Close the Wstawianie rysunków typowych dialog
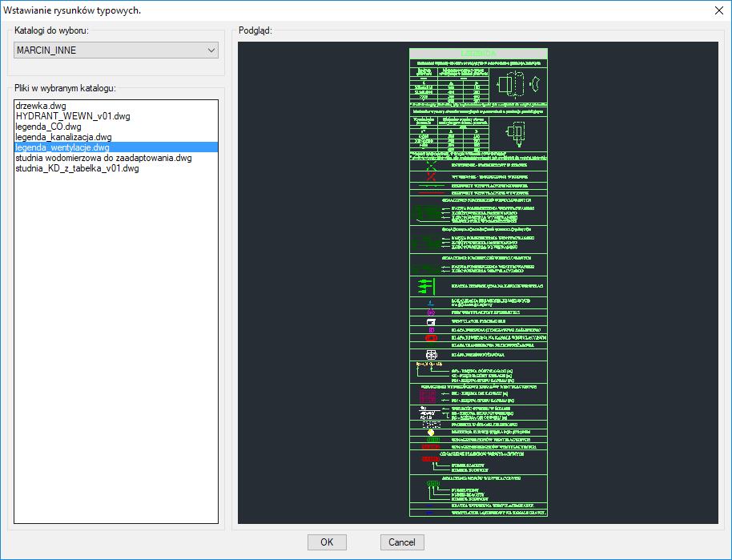 pos(719,10)
